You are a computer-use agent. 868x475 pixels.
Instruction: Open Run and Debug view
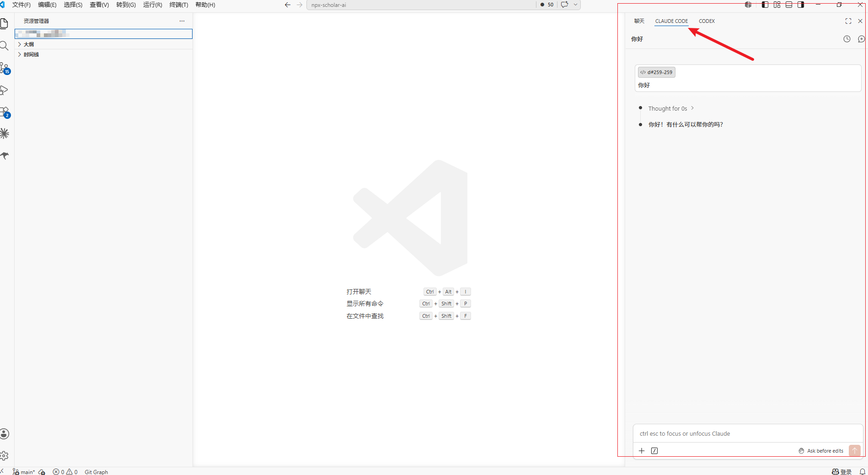coord(4,90)
